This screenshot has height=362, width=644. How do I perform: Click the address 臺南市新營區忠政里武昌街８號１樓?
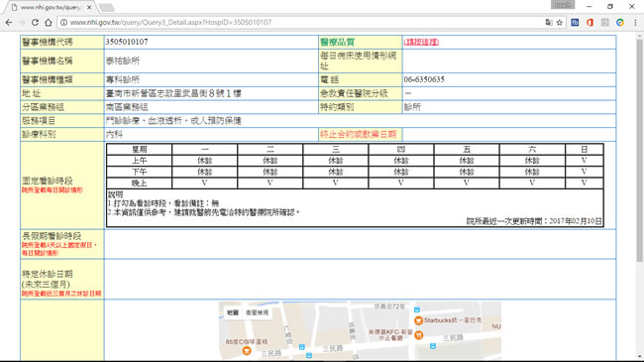click(173, 93)
